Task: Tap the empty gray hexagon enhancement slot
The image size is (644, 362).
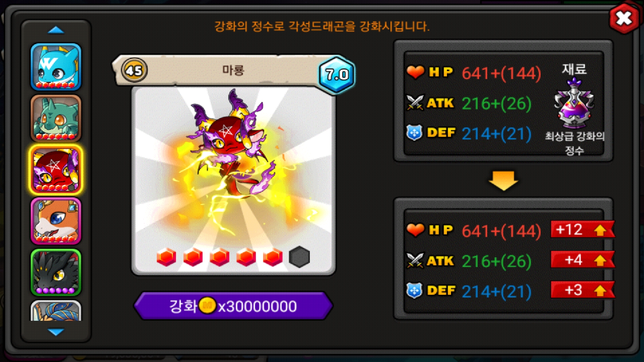Action: [x=299, y=257]
